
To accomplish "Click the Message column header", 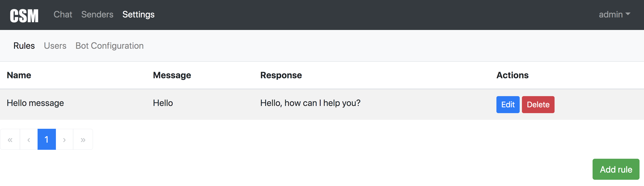I will [x=172, y=75].
